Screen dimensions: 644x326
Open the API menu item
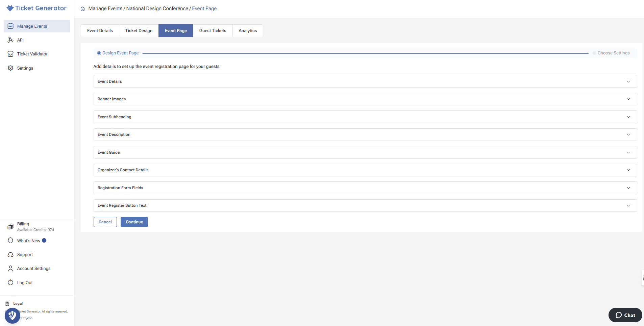[20, 40]
